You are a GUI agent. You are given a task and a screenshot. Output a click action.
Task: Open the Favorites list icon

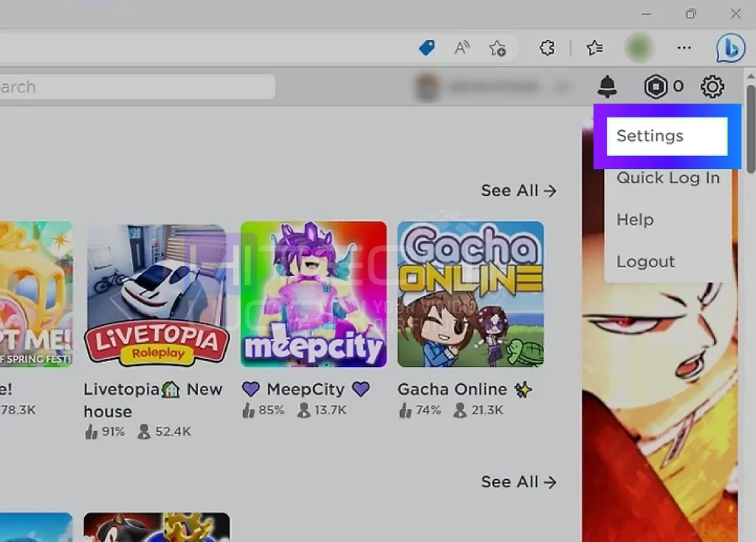(x=594, y=47)
